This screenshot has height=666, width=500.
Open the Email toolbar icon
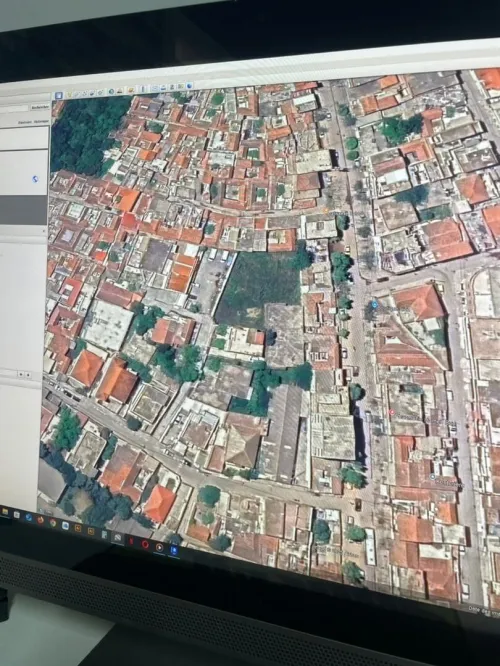tap(155, 88)
